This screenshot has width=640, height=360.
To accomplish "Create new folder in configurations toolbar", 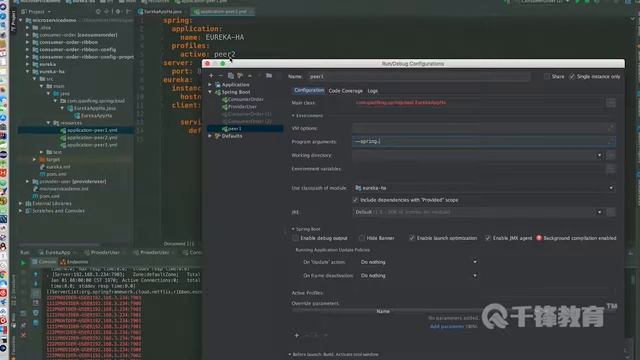I will (269, 76).
